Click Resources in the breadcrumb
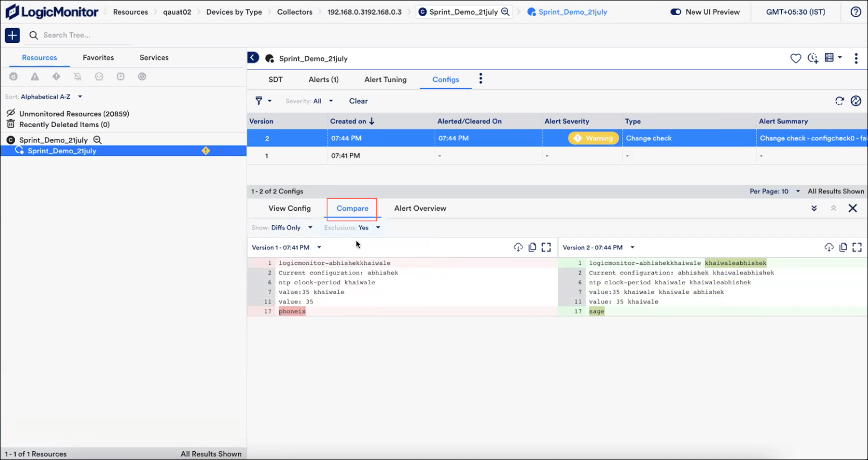Viewport: 868px width, 460px height. coord(130,11)
